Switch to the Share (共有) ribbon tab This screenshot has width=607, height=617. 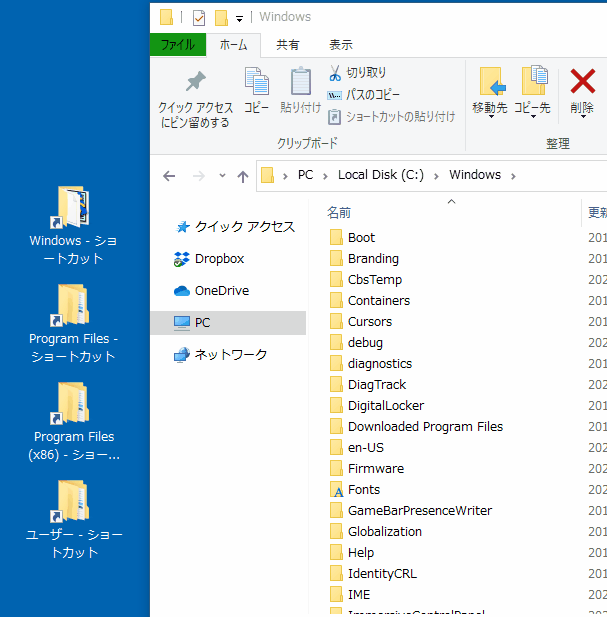tap(288, 45)
